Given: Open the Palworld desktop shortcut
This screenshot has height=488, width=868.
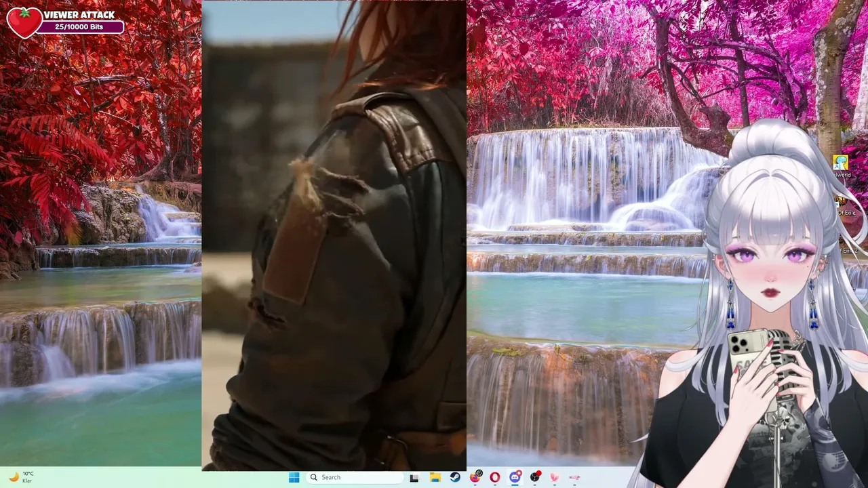Looking at the screenshot, I should 841,166.
